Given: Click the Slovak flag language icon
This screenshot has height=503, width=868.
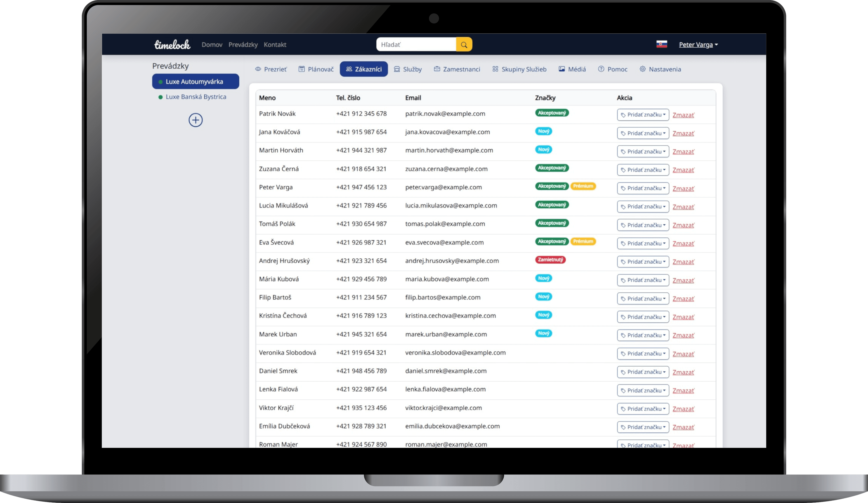Looking at the screenshot, I should coord(661,44).
